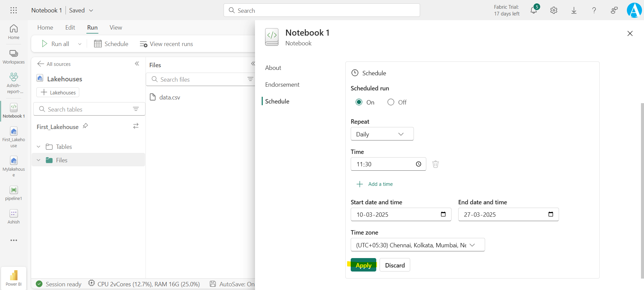Switch to the View tab
Image resolution: width=644 pixels, height=290 pixels.
click(x=116, y=28)
